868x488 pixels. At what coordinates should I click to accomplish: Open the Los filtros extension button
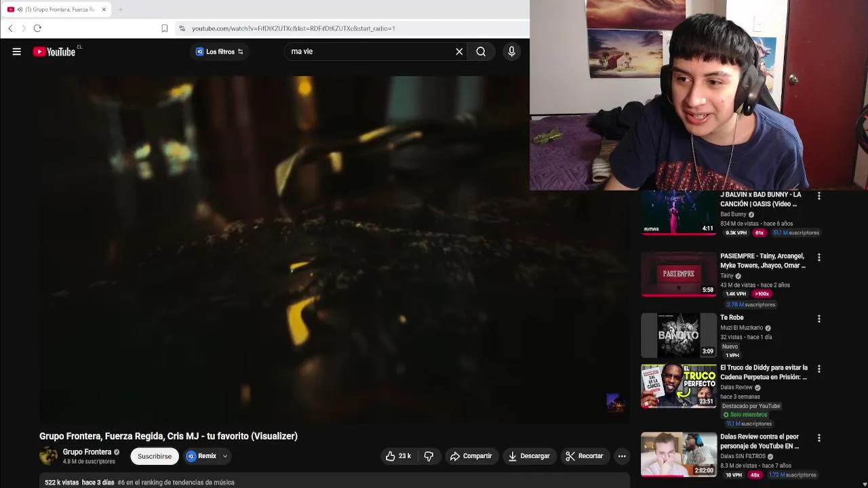coord(219,52)
